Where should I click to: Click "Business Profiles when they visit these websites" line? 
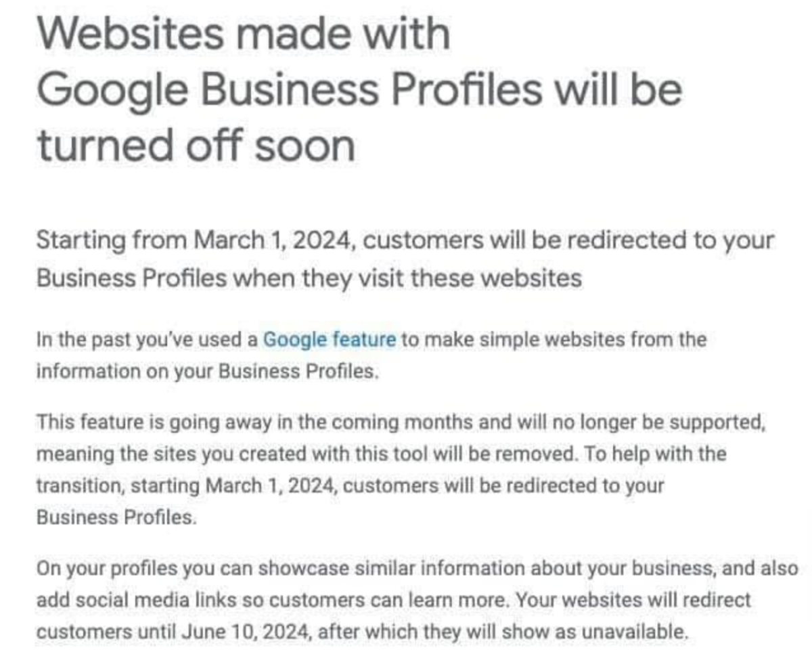[x=309, y=278]
